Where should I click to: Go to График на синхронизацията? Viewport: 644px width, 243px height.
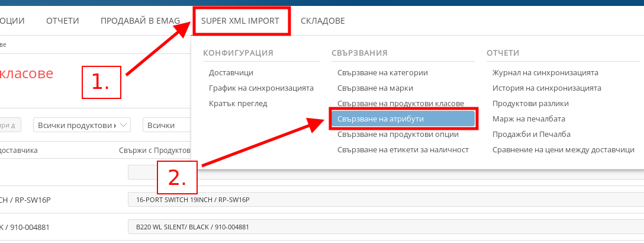pyautogui.click(x=260, y=88)
